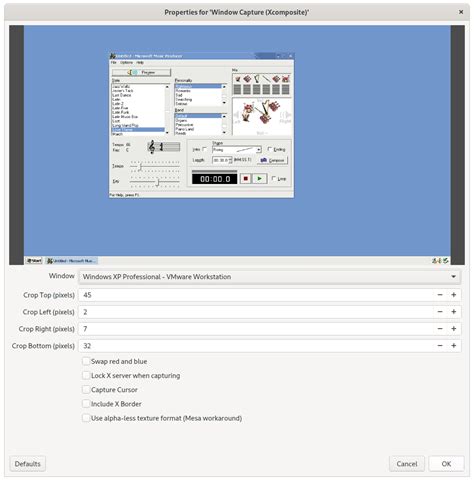The height and width of the screenshot is (481, 474).
Task: Enable the Loop checkbox next to Play
Action: click(274, 179)
